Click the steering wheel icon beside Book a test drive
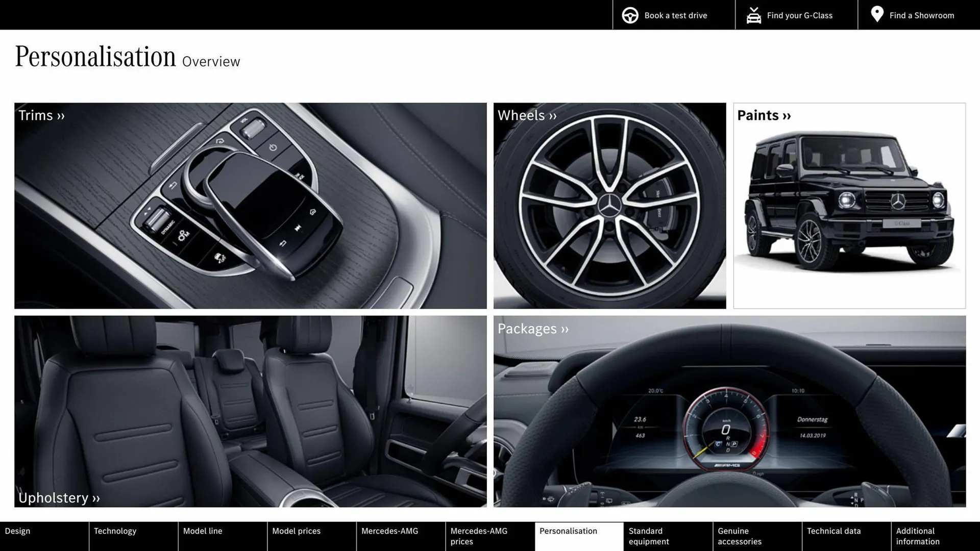Viewport: 980px width, 551px height. (x=630, y=15)
